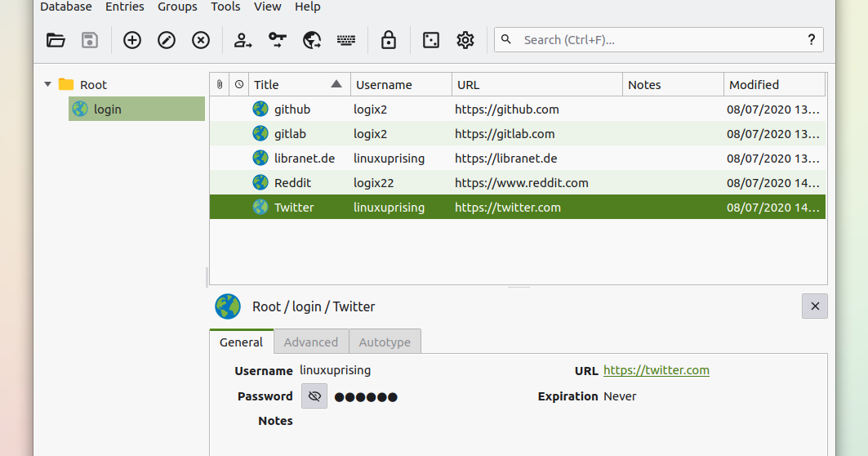
Task: Open the Groups menu
Action: (177, 7)
